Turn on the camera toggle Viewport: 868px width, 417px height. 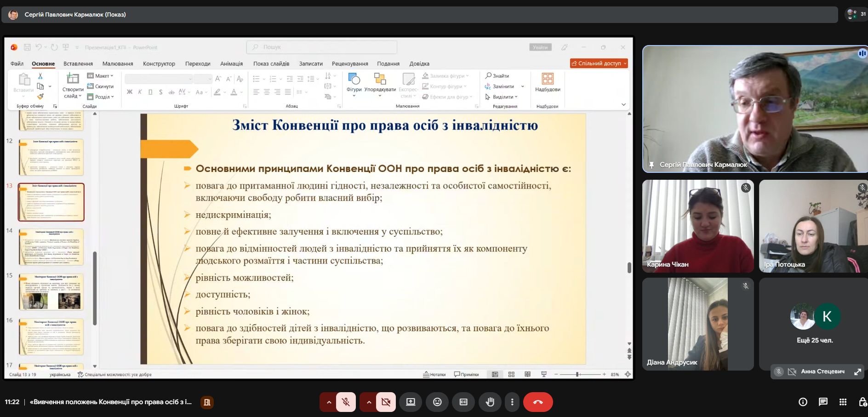pyautogui.click(x=386, y=402)
